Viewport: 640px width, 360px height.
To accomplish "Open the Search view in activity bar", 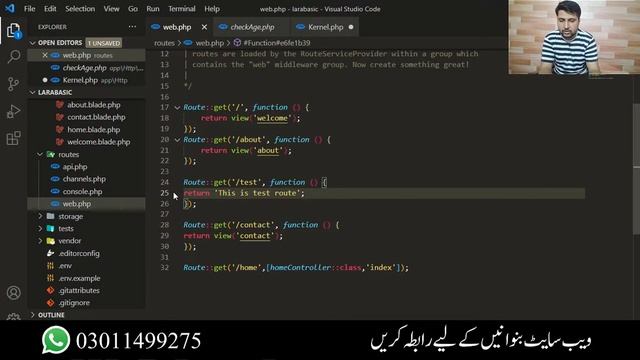I will click(x=13, y=57).
